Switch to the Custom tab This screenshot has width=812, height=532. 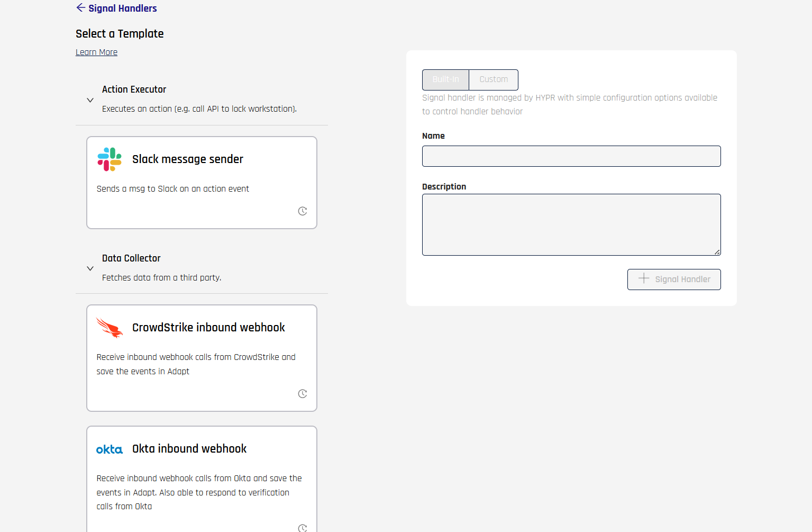[494, 79]
